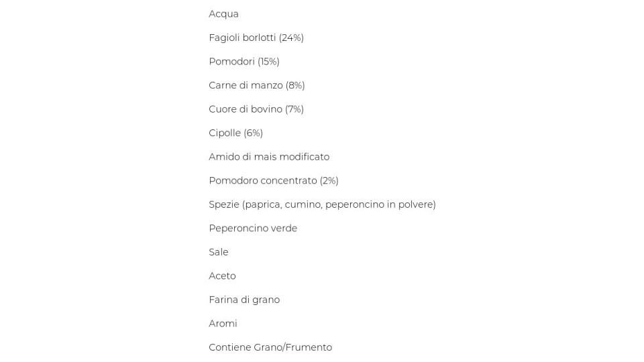Click the Cuore di bovino (7%) line
Image resolution: width=644 pixels, height=362 pixels.
[x=256, y=109]
